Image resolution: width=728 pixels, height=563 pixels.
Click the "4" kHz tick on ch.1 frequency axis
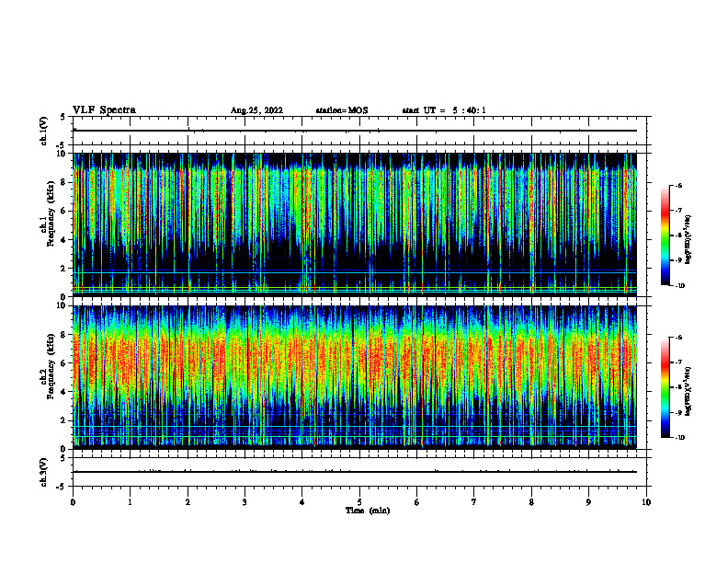click(x=65, y=240)
